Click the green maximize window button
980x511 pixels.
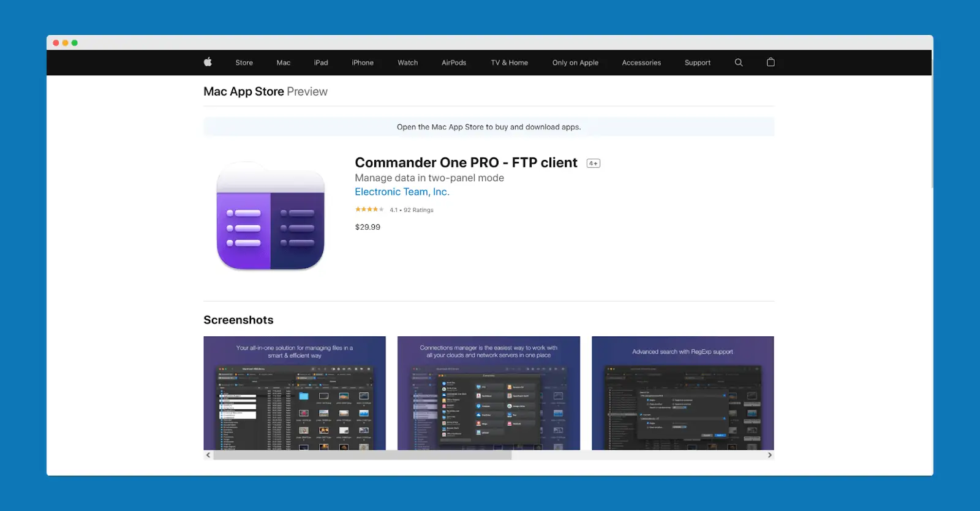[x=75, y=43]
